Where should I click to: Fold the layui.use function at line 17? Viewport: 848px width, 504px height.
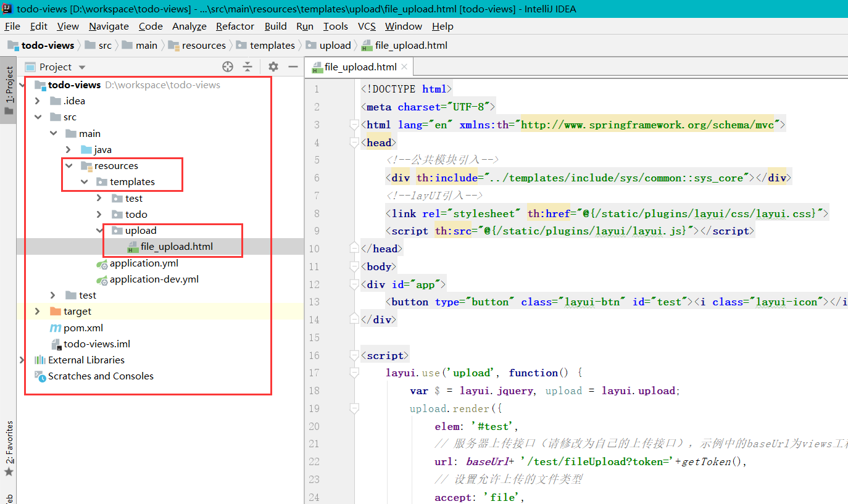(354, 373)
